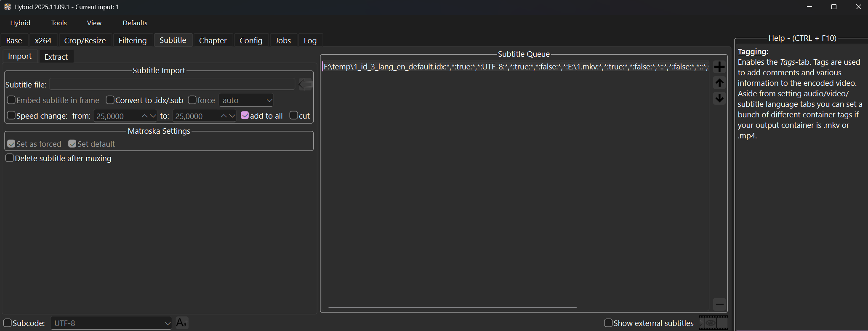
Task: Open the auto dropdown next to force
Action: tap(246, 100)
